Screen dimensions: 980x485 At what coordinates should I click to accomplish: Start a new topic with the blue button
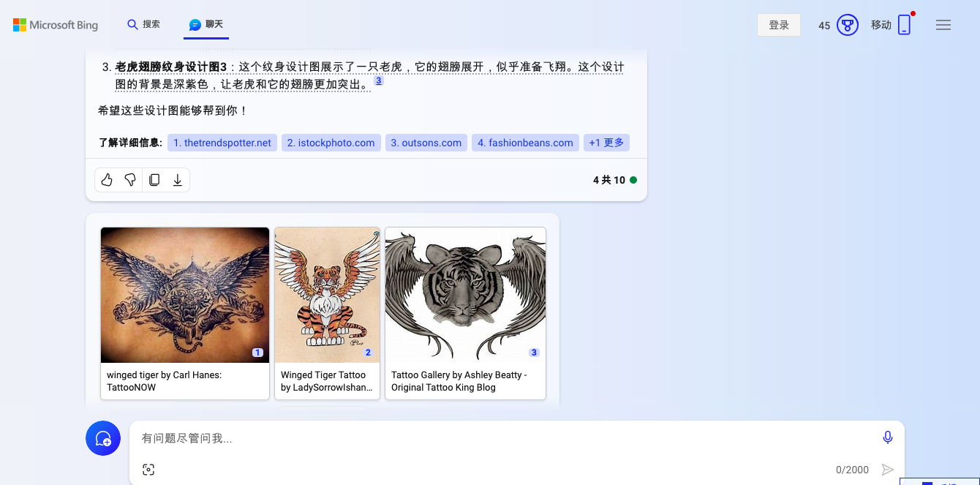pyautogui.click(x=103, y=438)
